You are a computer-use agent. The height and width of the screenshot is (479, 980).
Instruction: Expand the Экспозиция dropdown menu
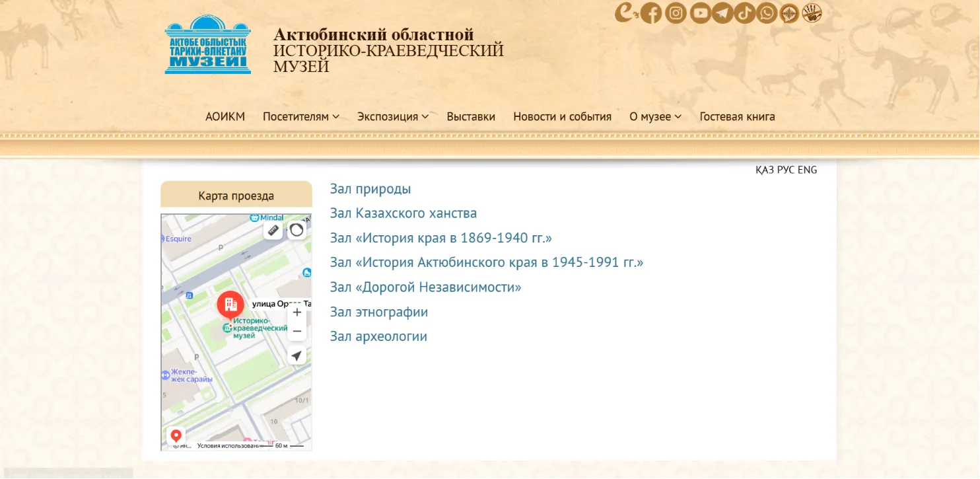click(x=393, y=117)
